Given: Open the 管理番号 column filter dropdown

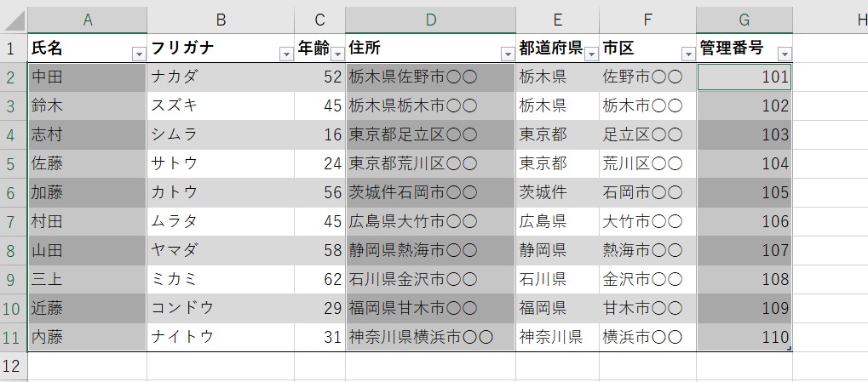Looking at the screenshot, I should pyautogui.click(x=785, y=54).
